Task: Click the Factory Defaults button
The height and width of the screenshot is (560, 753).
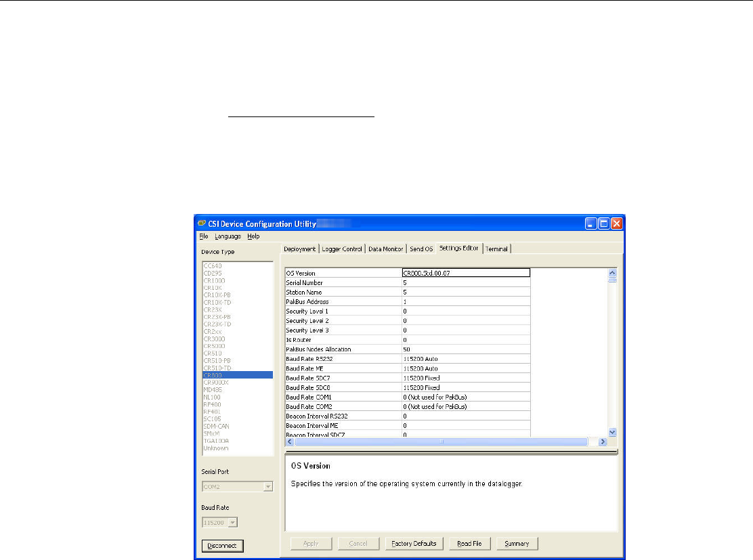Action: tap(414, 544)
